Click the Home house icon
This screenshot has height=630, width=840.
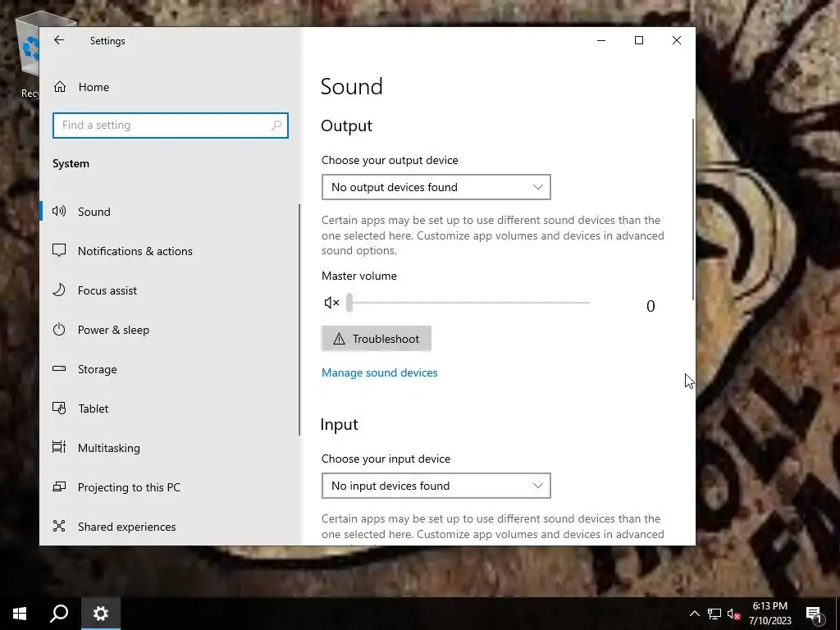tap(59, 87)
